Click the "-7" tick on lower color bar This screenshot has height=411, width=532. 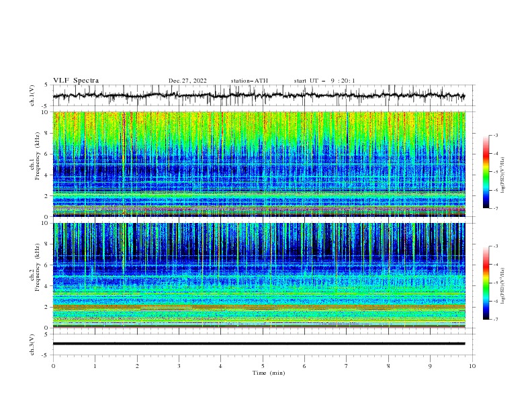click(x=495, y=319)
